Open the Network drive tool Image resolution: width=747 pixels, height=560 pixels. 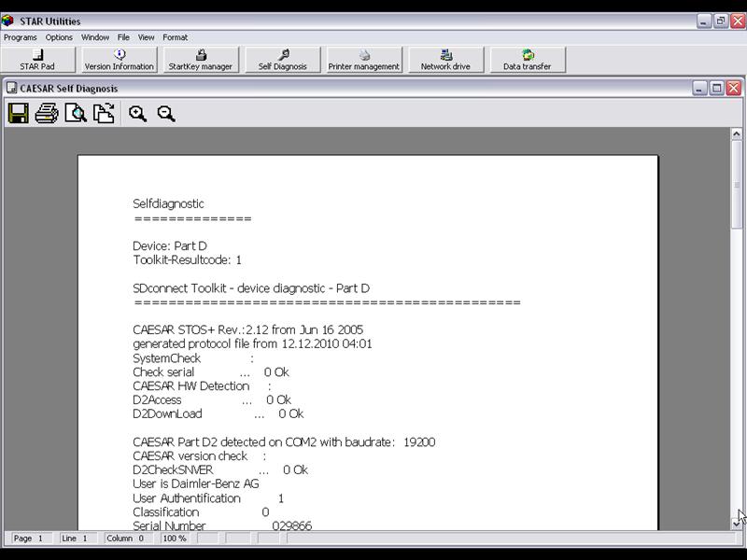click(x=445, y=60)
